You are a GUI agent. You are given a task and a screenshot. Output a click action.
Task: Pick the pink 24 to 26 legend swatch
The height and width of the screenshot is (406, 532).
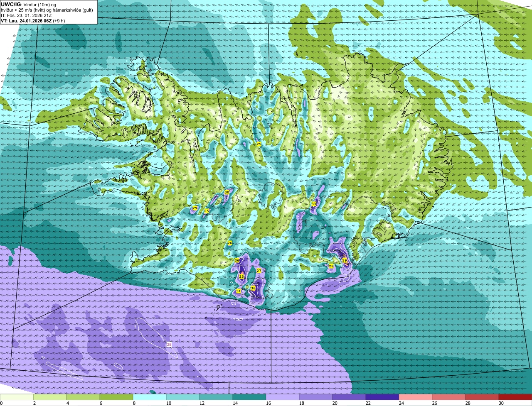click(x=416, y=397)
